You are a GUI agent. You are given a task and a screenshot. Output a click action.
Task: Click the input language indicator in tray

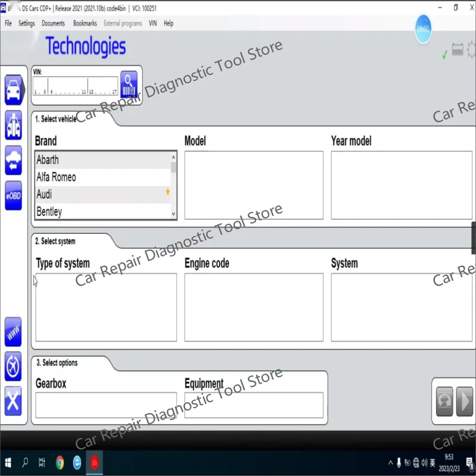[433, 463]
